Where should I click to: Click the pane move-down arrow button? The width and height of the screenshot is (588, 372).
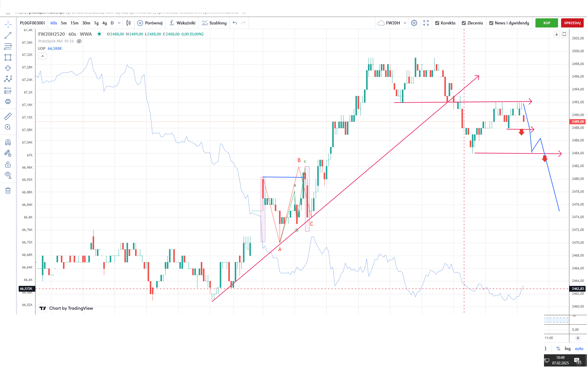point(557,34)
